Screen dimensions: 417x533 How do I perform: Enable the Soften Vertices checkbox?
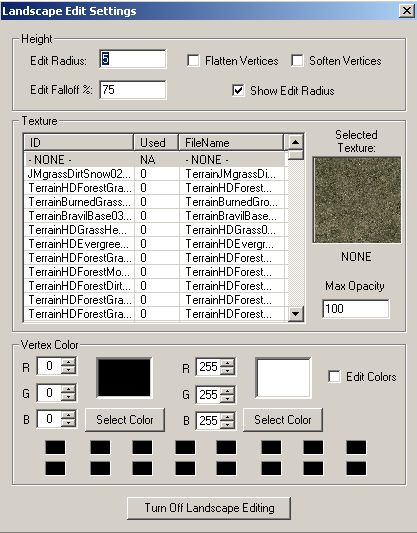click(x=297, y=61)
